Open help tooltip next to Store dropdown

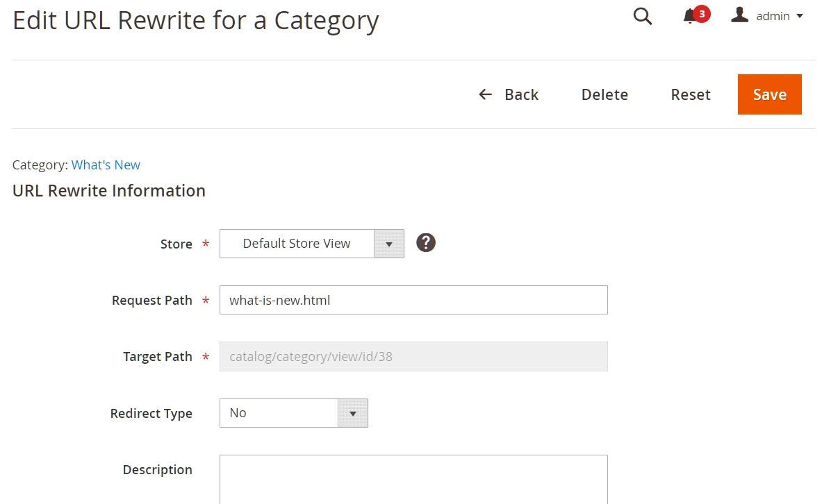pos(425,242)
